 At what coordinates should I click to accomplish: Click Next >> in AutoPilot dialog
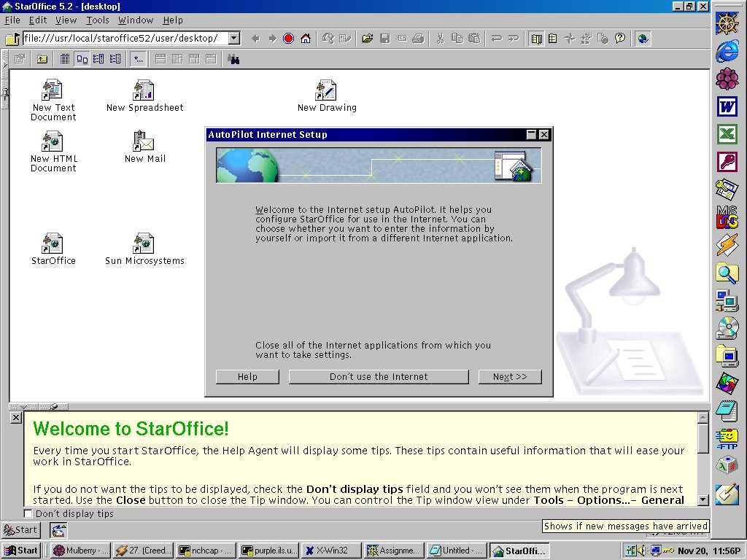[510, 377]
